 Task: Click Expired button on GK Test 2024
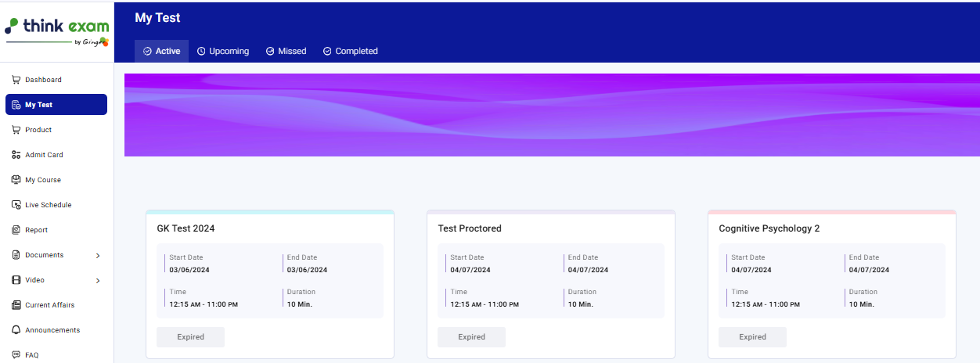click(190, 337)
